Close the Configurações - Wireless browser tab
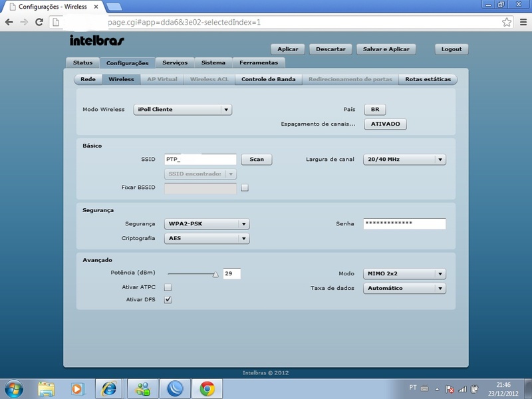This screenshot has height=399, width=532. click(x=96, y=7)
